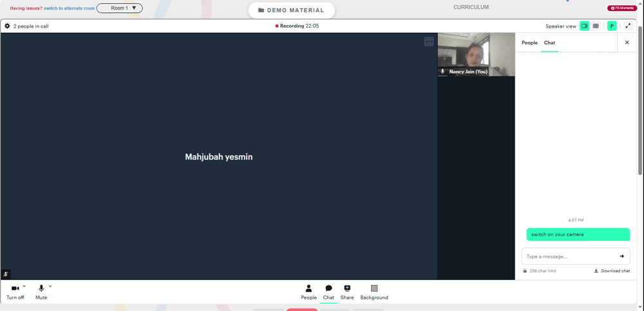Enter fullscreen with expand arrows icon
The height and width of the screenshot is (311, 644).
[627, 26]
